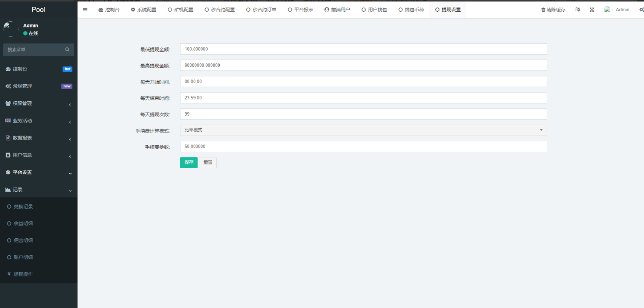Click the 清除缓存 trash icon

(x=543, y=10)
